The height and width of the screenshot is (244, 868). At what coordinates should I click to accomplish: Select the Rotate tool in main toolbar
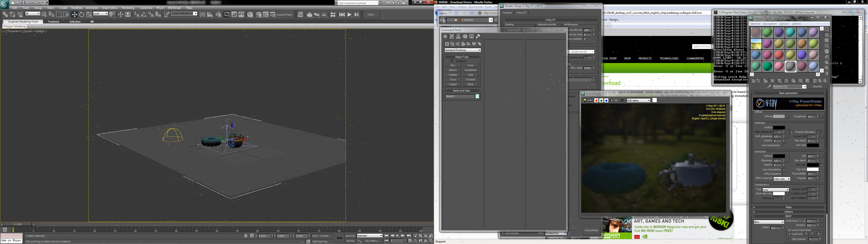click(82, 14)
